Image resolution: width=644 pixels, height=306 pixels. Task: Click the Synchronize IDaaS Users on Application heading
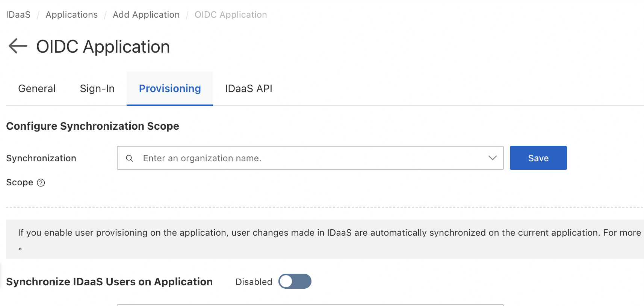tap(109, 282)
